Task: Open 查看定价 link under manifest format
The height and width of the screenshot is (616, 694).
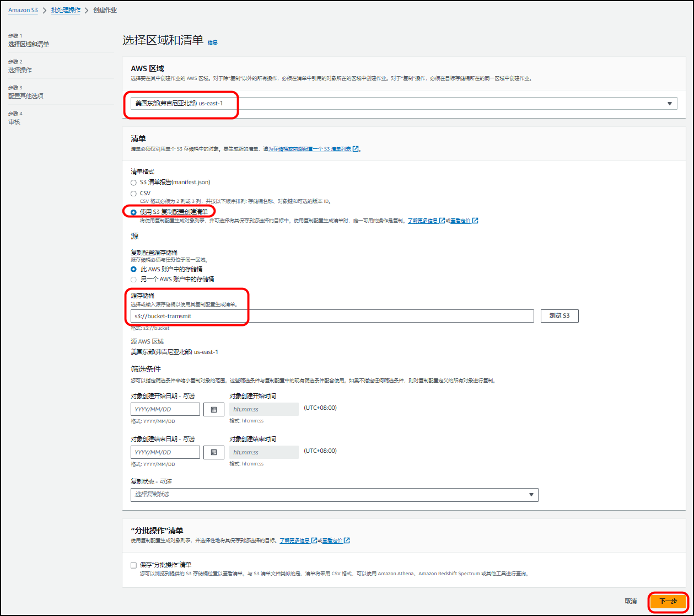Action: (x=461, y=221)
